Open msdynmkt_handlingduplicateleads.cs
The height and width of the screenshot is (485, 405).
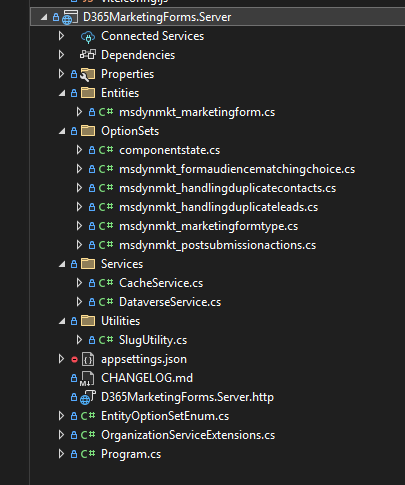(218, 207)
